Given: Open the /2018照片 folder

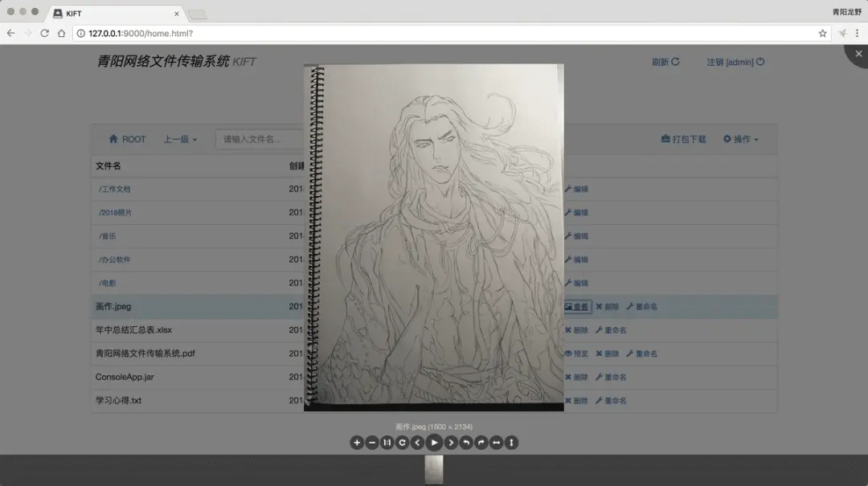Looking at the screenshot, I should (115, 213).
